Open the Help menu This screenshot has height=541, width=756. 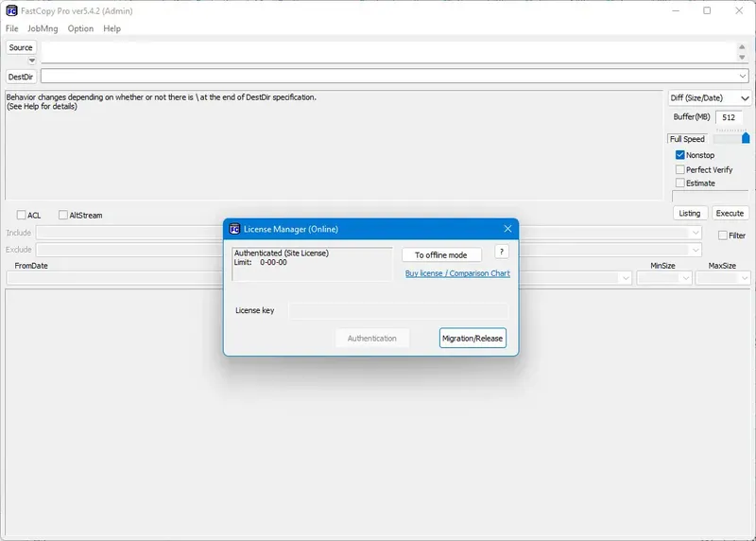coord(112,28)
